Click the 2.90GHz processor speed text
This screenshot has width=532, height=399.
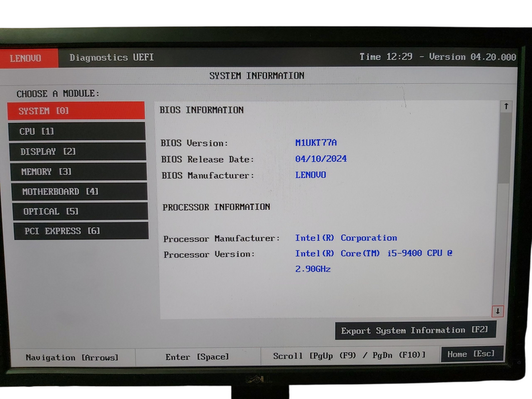pyautogui.click(x=313, y=269)
